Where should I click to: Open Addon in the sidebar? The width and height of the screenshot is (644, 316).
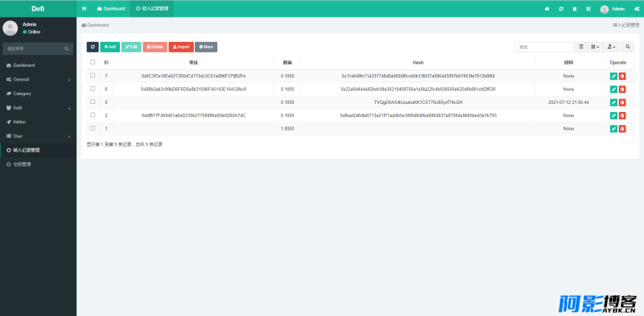click(38, 122)
